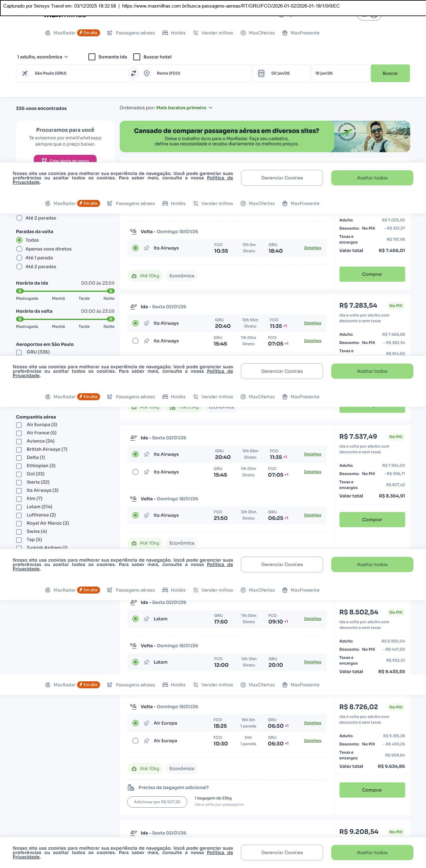Swap origin and destination airports

point(133,73)
